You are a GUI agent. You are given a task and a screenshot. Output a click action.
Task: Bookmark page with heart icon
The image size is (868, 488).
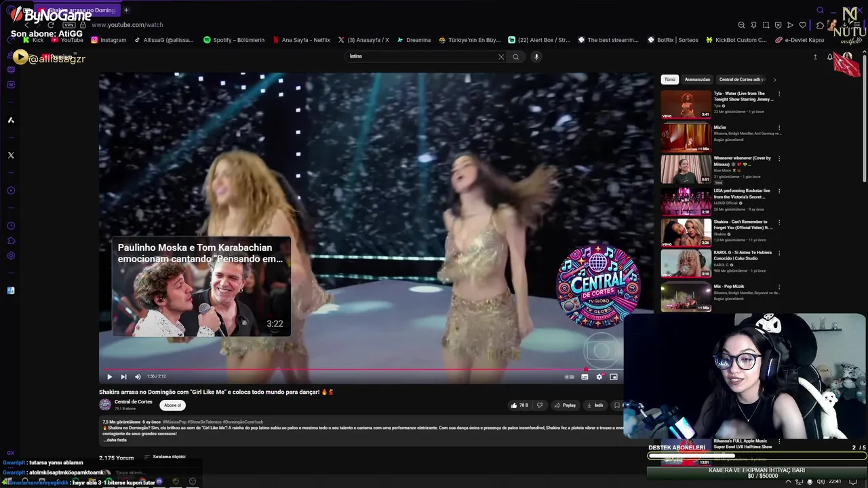coord(802,25)
